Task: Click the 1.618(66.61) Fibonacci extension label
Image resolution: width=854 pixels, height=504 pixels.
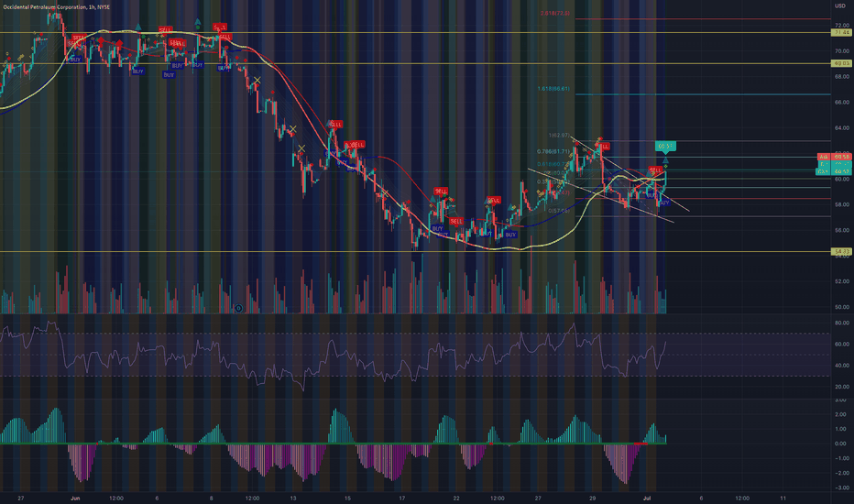Action: (553, 89)
